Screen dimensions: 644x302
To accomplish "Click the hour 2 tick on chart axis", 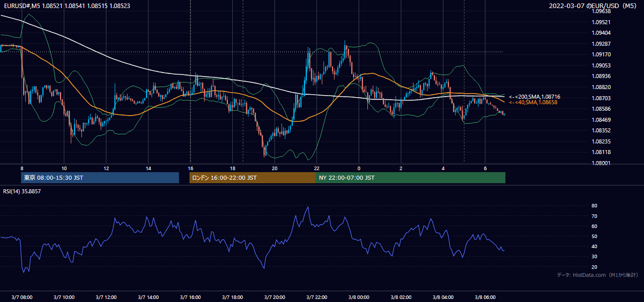I will [x=401, y=168].
